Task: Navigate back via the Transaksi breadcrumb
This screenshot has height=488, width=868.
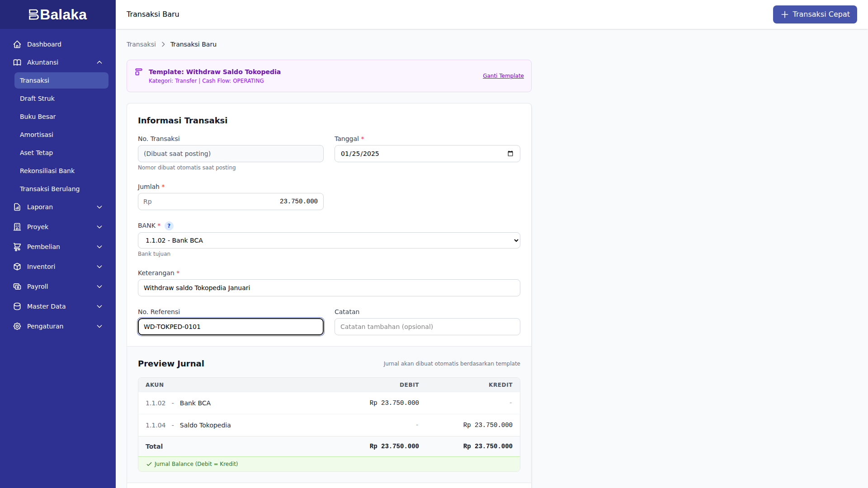Action: [x=141, y=44]
